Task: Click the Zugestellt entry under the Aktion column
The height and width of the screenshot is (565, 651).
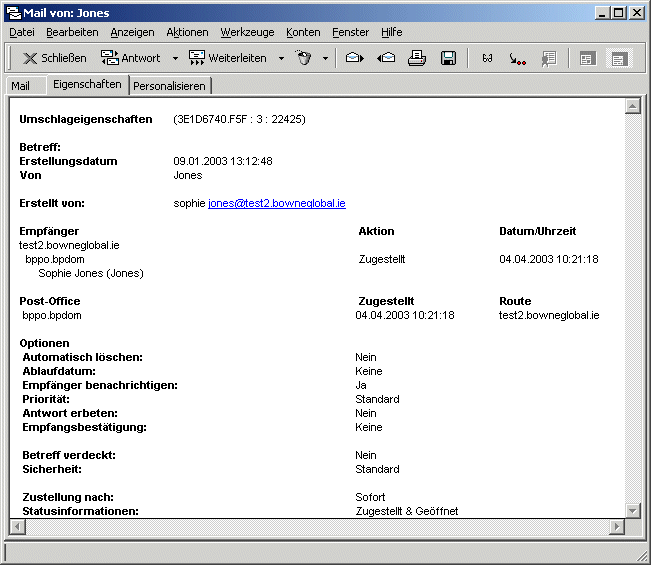Action: coord(382,259)
